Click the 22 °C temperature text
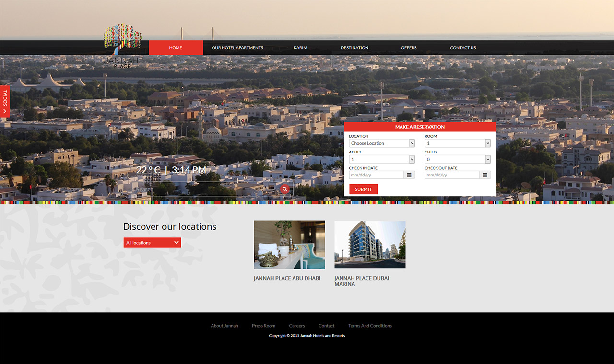This screenshot has width=614, height=364. [148, 170]
